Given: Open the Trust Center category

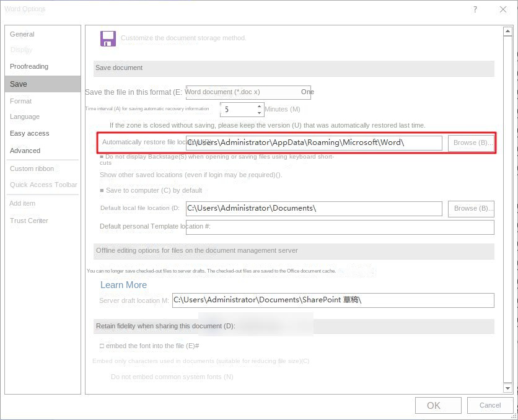Looking at the screenshot, I should click(x=29, y=221).
